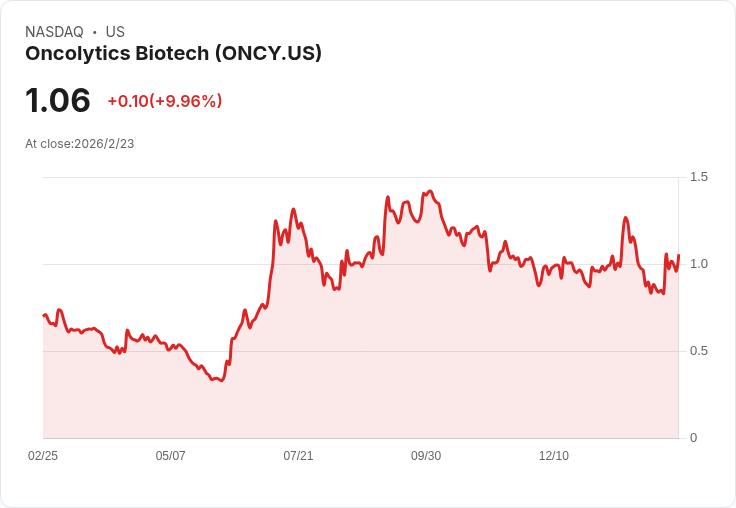This screenshot has width=736, height=508.
Task: Click the latest point ending the price line
Action: [x=678, y=255]
